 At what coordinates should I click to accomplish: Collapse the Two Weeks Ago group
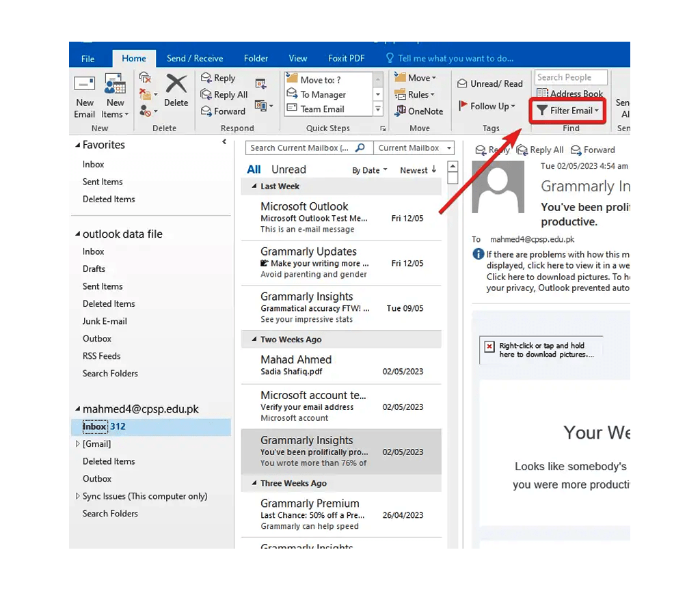pyautogui.click(x=254, y=339)
